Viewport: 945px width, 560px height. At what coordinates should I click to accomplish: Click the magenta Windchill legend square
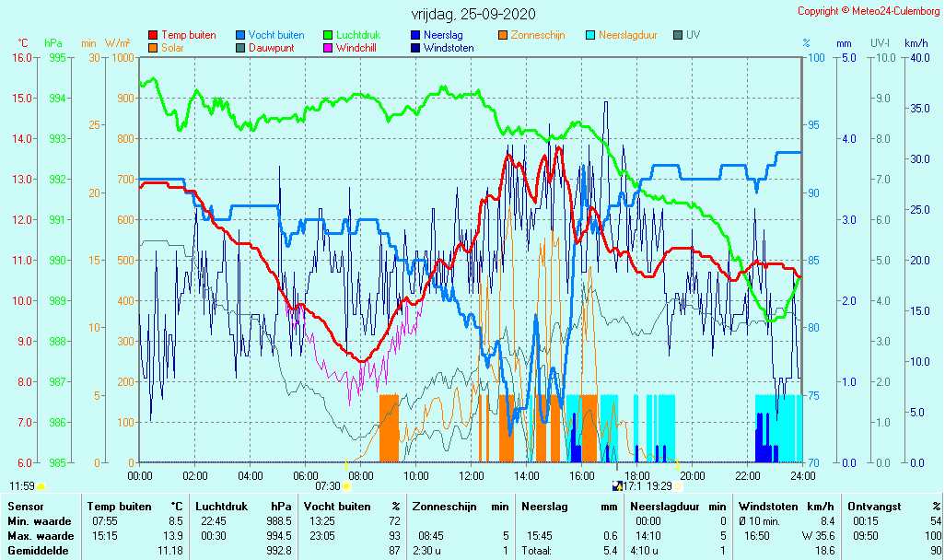328,48
